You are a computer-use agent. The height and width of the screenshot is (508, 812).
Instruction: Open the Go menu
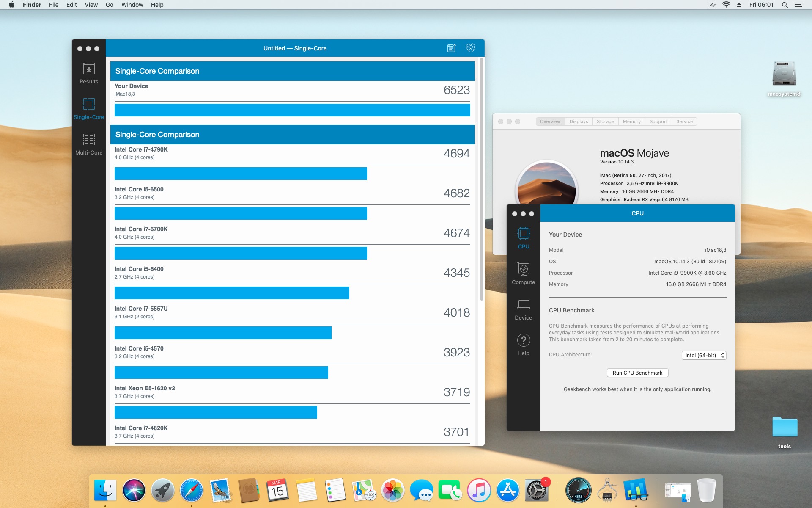point(110,5)
